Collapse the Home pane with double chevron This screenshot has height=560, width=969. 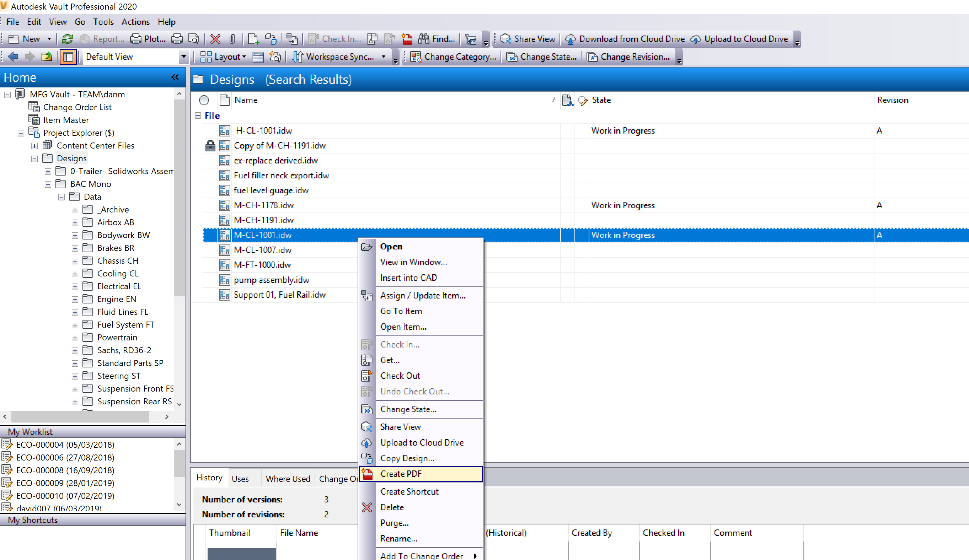[175, 77]
